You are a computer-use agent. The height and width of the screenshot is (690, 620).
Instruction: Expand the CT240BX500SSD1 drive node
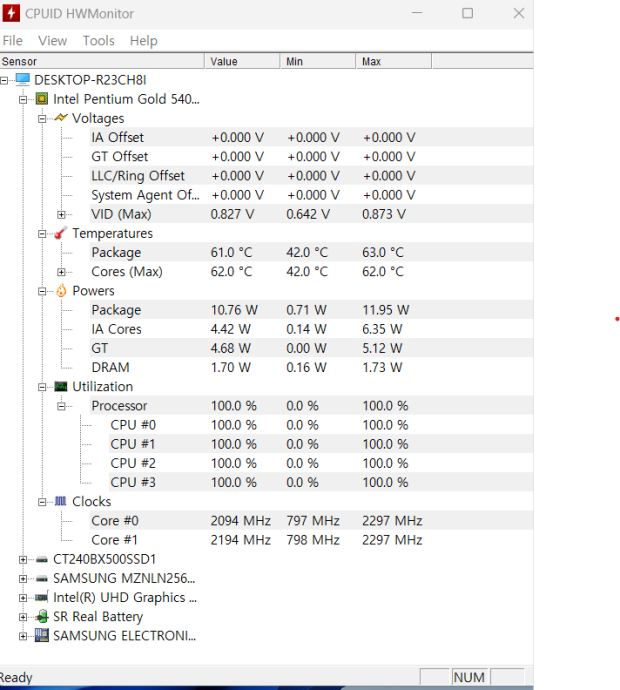point(23,560)
